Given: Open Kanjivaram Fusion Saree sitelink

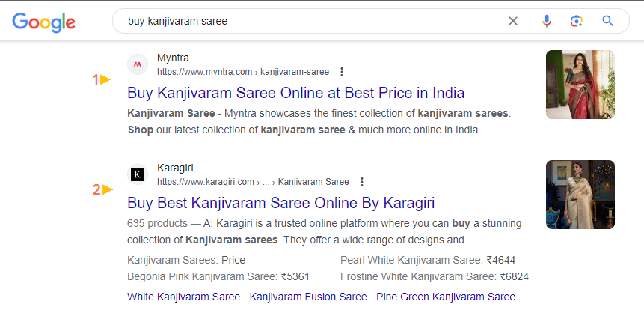Looking at the screenshot, I should pos(308,297).
